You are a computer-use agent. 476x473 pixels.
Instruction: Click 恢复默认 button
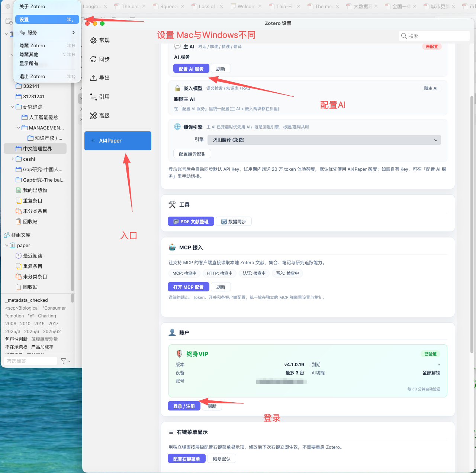pyautogui.click(x=222, y=459)
